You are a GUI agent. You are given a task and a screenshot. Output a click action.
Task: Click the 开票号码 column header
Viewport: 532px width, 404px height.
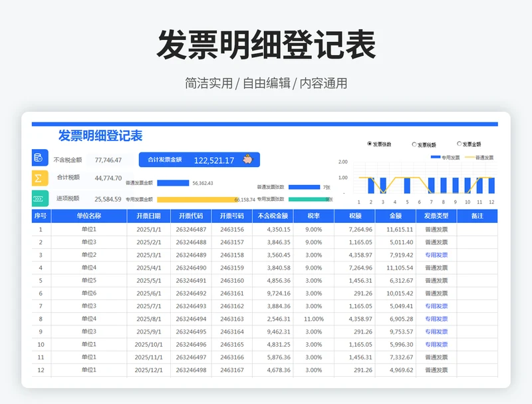(x=232, y=216)
